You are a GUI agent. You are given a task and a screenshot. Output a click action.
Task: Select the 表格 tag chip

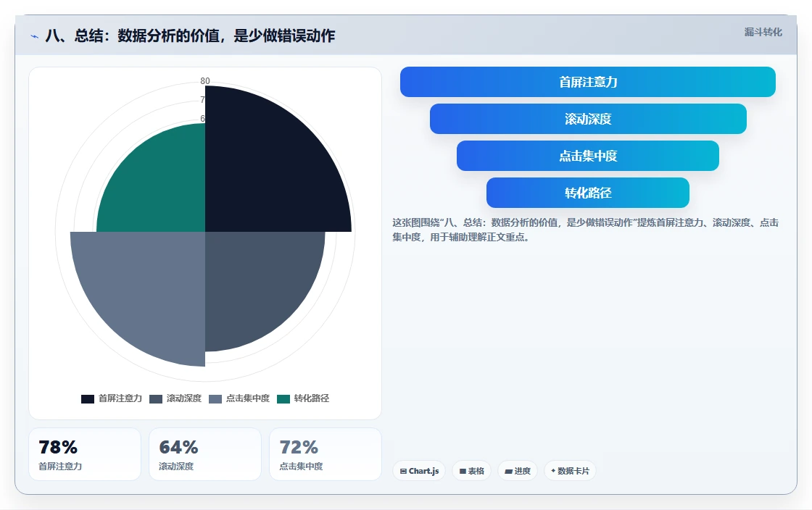tap(472, 471)
